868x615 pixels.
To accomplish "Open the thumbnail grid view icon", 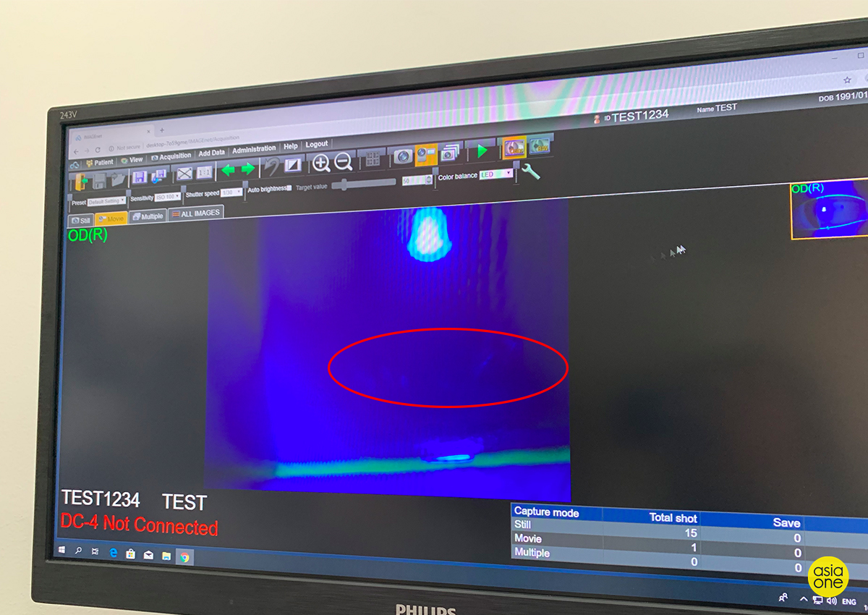I will [x=373, y=158].
